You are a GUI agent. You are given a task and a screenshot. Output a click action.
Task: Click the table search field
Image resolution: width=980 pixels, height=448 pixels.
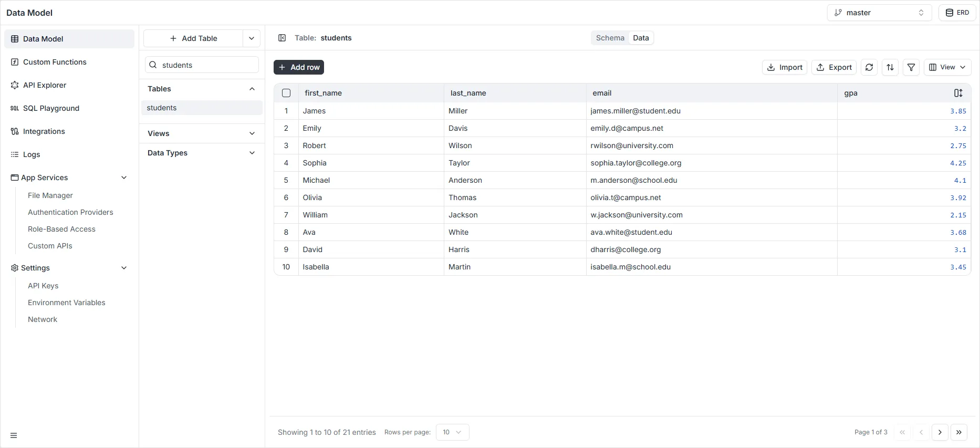click(x=207, y=65)
